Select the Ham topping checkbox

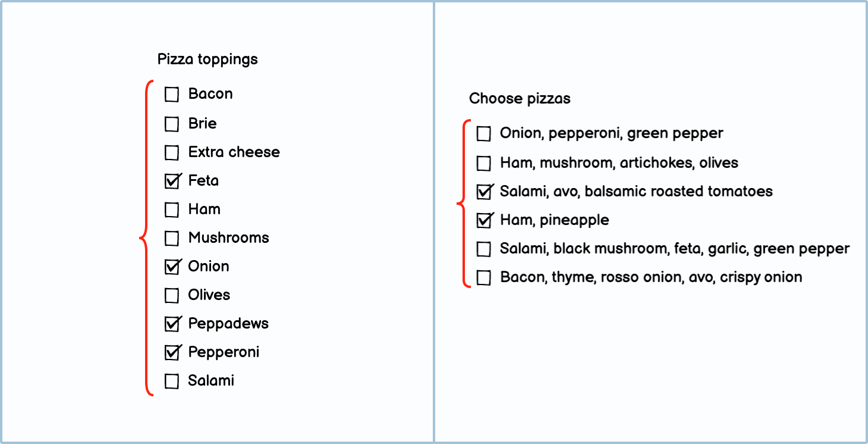tap(172, 210)
